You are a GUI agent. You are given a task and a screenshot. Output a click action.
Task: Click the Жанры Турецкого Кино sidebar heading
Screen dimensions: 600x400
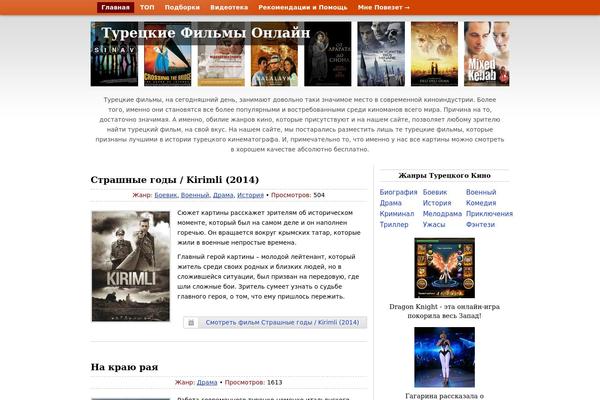tap(444, 175)
